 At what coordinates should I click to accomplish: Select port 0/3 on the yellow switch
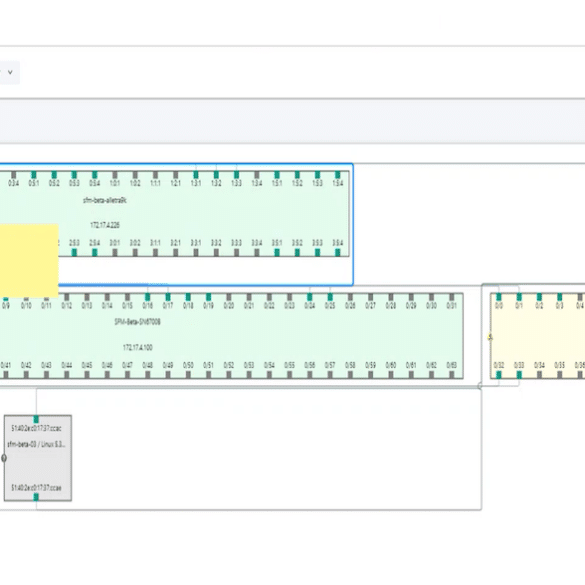point(560,297)
